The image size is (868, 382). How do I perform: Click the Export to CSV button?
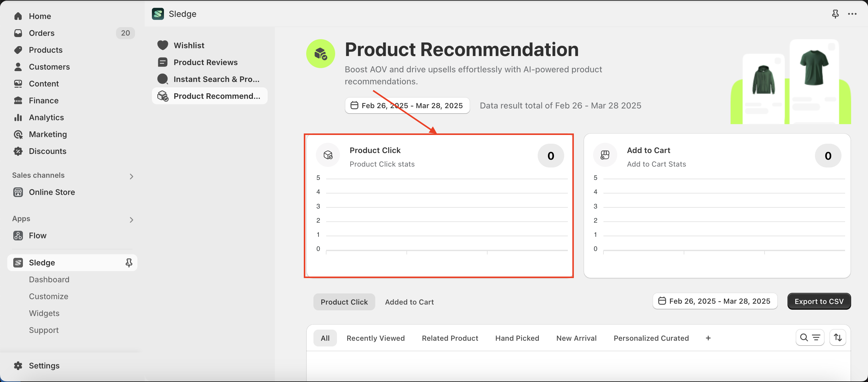(x=819, y=301)
